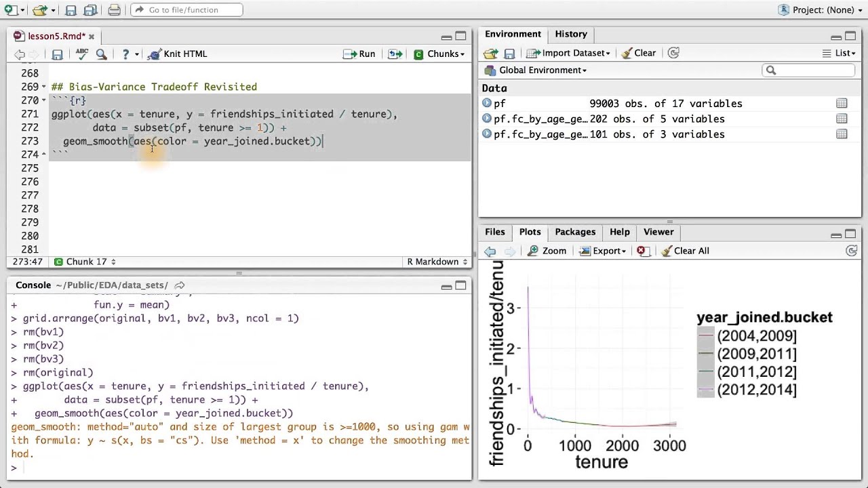Screen dimensions: 868x488
Task: Open the Packages tab
Action: tap(575, 232)
